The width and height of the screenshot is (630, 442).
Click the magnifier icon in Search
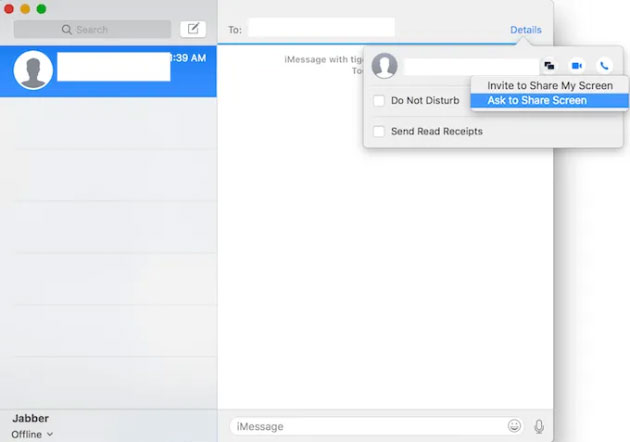click(67, 30)
